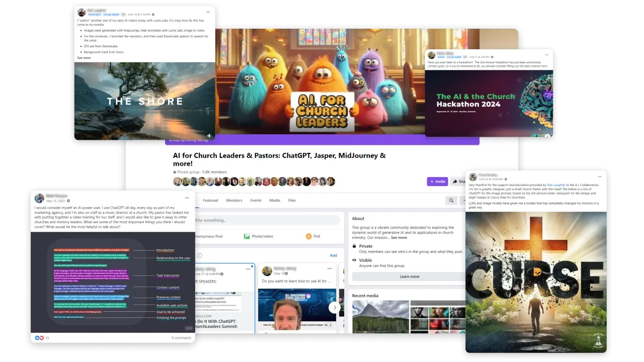Click next arrow on featured posts carousel
The width and height of the screenshot is (644, 362).
[x=334, y=307]
